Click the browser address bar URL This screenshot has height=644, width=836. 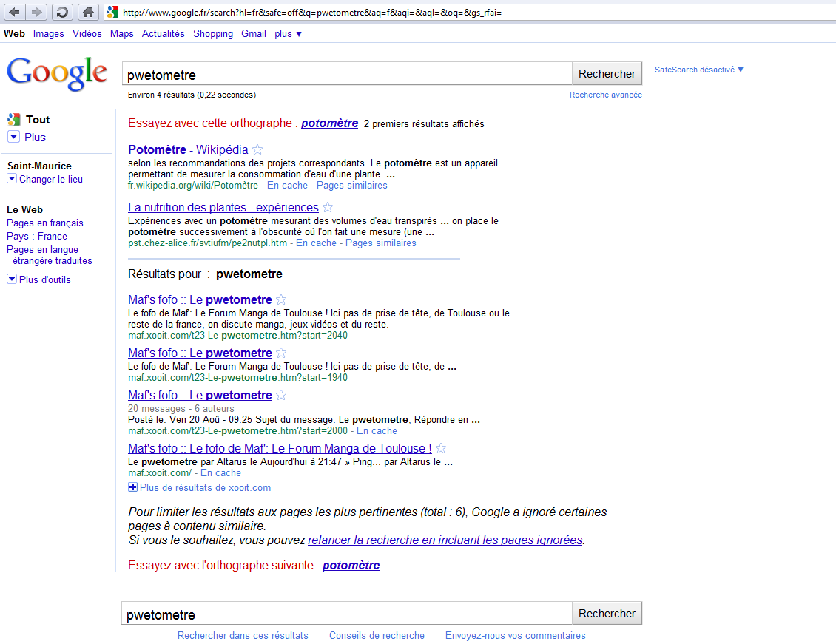click(x=312, y=13)
